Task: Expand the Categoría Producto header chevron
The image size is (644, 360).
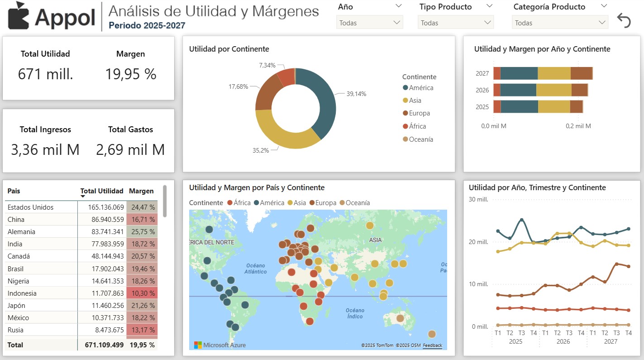Action: pos(604,6)
